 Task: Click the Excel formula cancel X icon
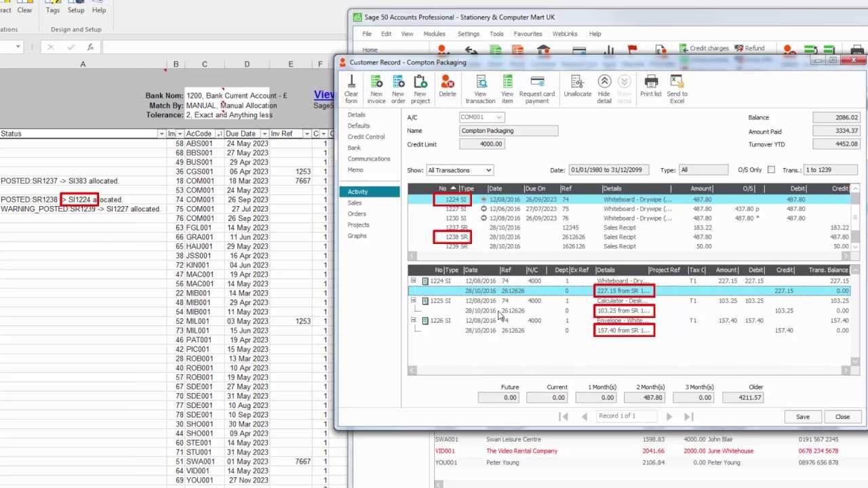point(50,47)
